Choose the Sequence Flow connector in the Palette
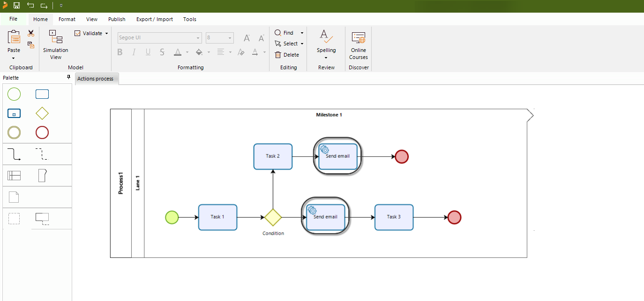 (x=14, y=154)
